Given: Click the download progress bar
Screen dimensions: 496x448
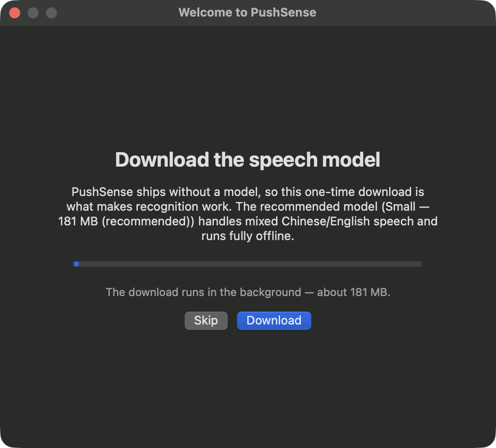Looking at the screenshot, I should [x=248, y=264].
